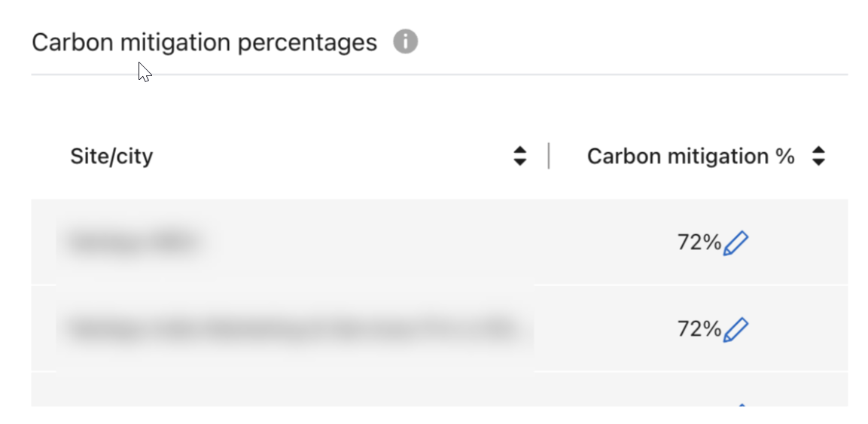Click the pencil icon in the second row

[x=736, y=329]
